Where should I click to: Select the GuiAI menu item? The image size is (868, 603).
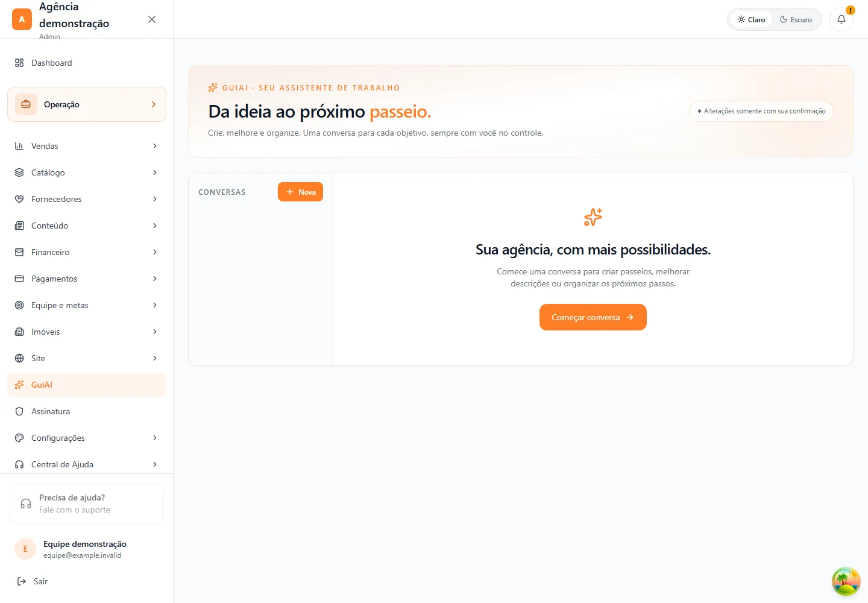87,385
